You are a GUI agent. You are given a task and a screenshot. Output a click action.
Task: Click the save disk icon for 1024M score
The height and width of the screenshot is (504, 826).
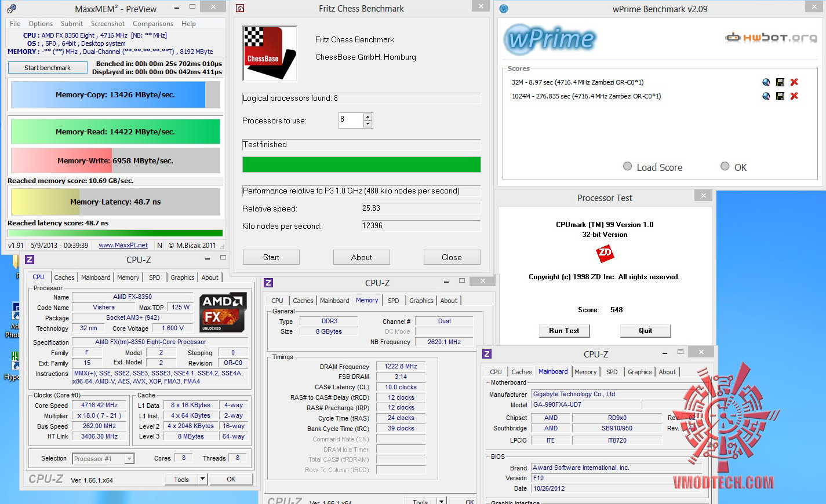tap(780, 96)
